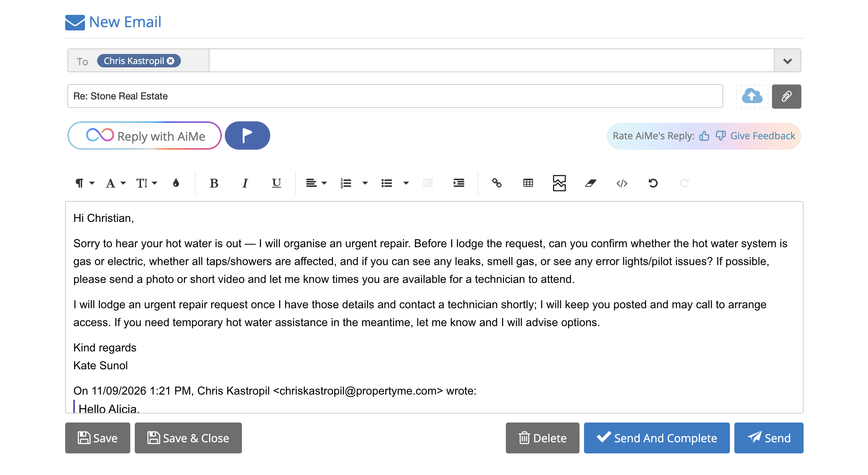Attach a file using the paperclip
Screen dimensions: 868x475
click(x=786, y=96)
